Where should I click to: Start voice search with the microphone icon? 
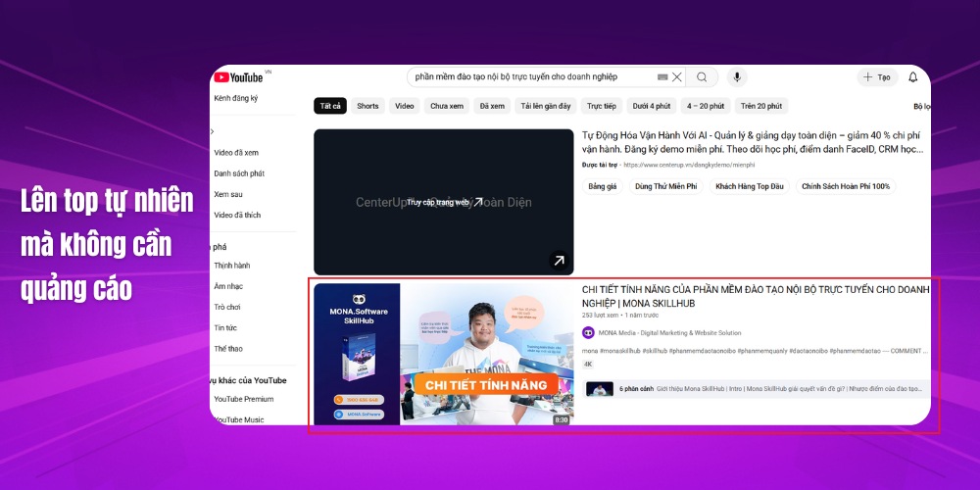(737, 76)
